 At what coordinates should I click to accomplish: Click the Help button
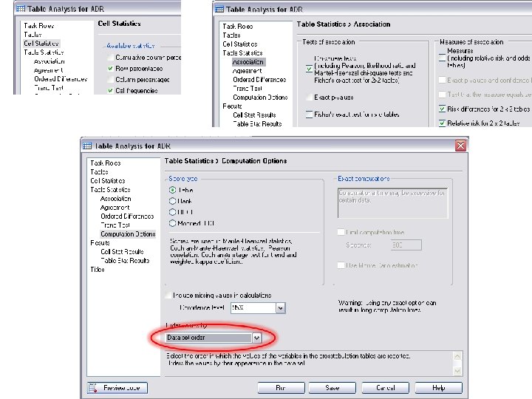pos(438,388)
